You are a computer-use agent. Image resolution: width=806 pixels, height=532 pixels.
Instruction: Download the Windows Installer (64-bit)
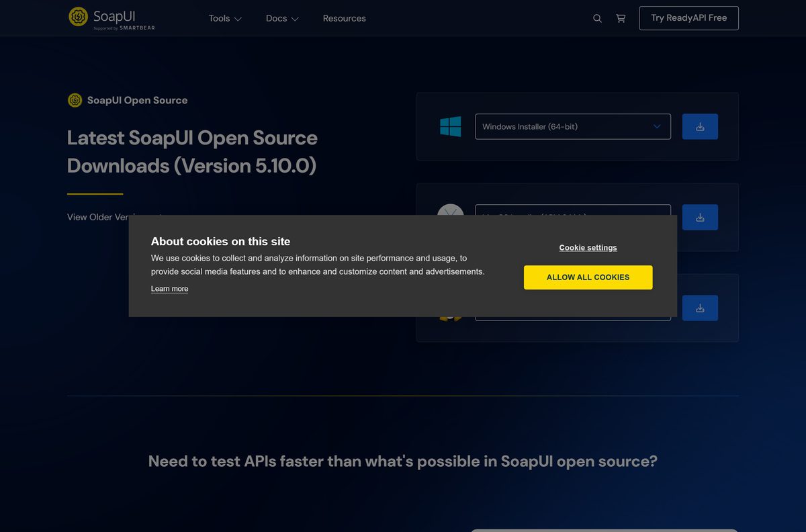(x=700, y=126)
